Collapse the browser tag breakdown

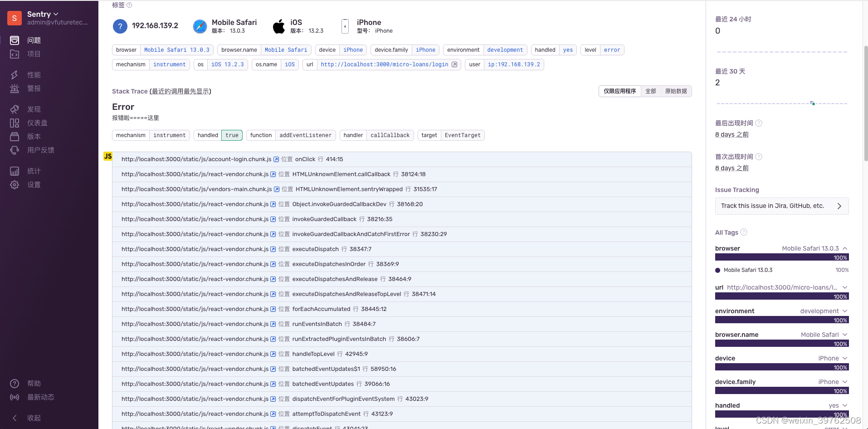[845, 248]
